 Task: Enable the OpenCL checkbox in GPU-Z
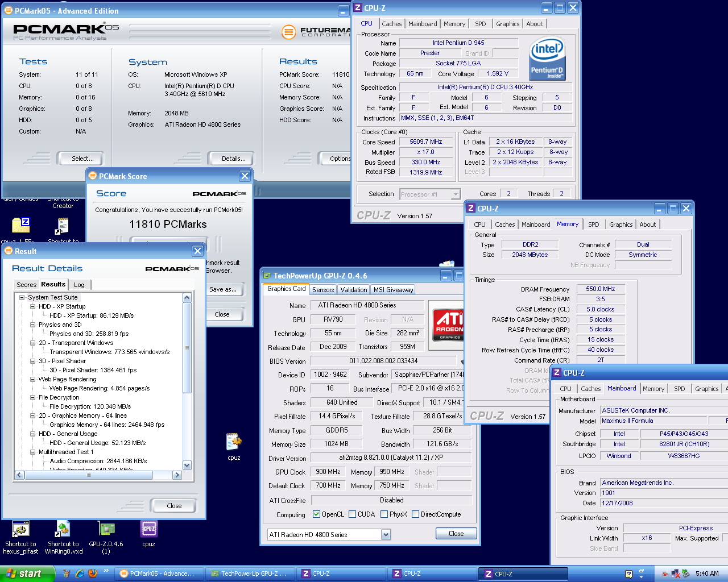(316, 514)
